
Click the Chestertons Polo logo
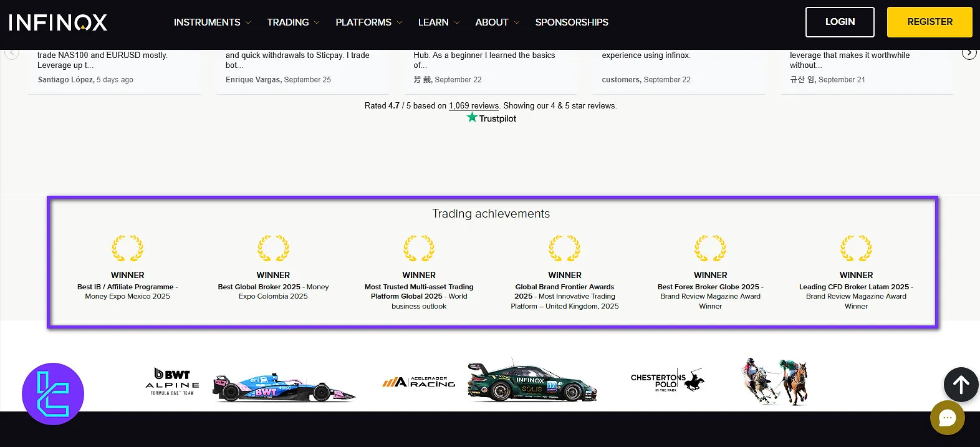[x=668, y=380]
